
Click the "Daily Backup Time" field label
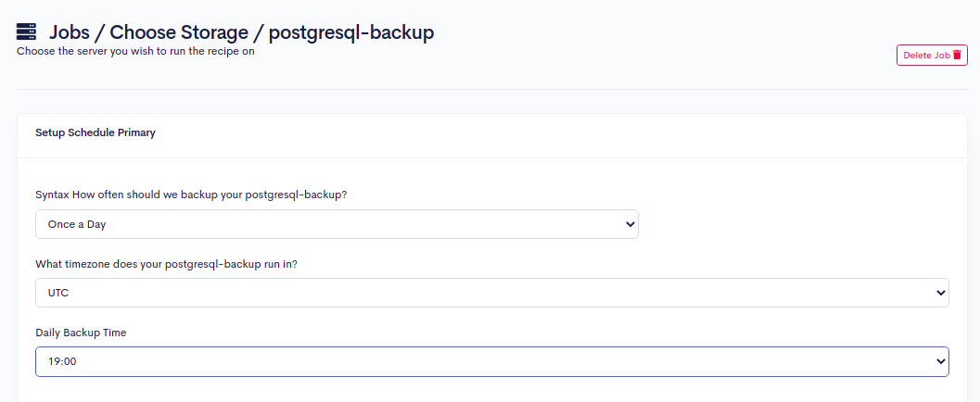click(81, 333)
